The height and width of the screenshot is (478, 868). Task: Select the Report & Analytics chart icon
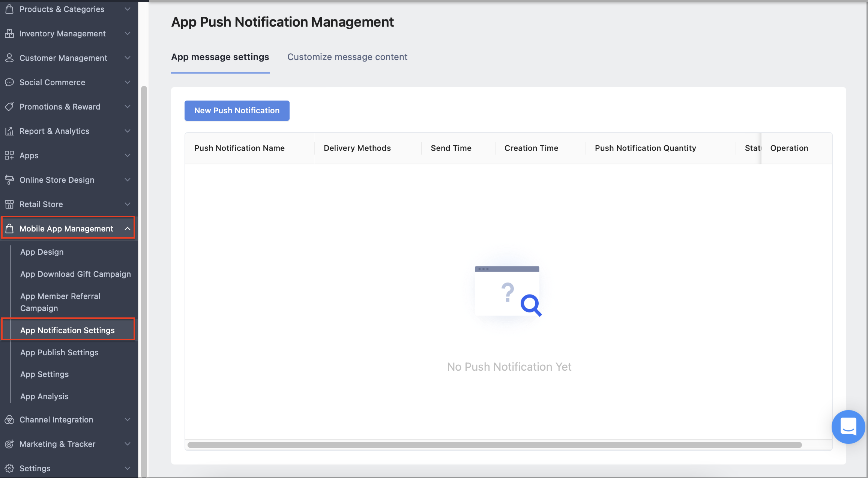point(9,131)
